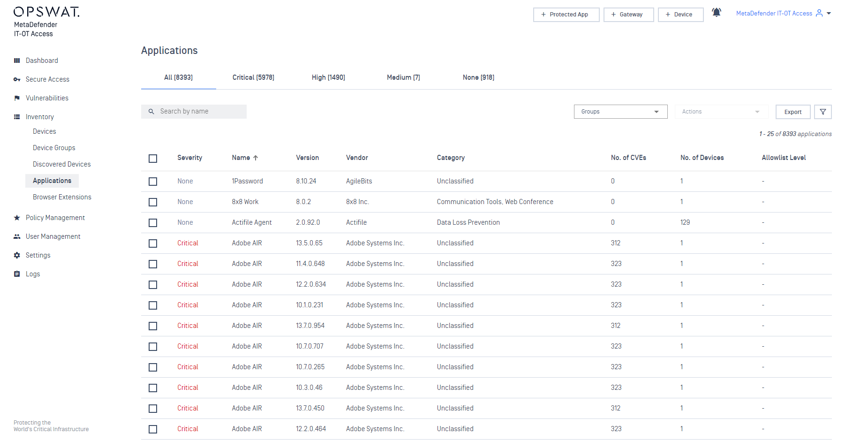Click Communication Tools, Web Conference category
Screen dimensions: 868x441
tap(495, 202)
